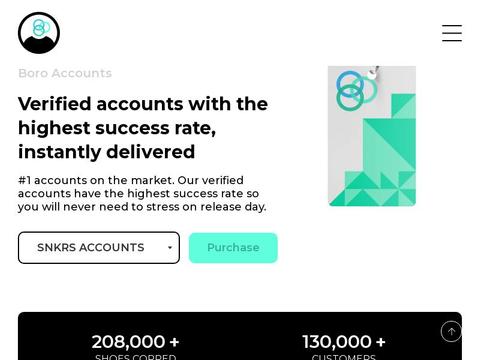Open the hamburger navigation menu
480x360 pixels.
[452, 33]
